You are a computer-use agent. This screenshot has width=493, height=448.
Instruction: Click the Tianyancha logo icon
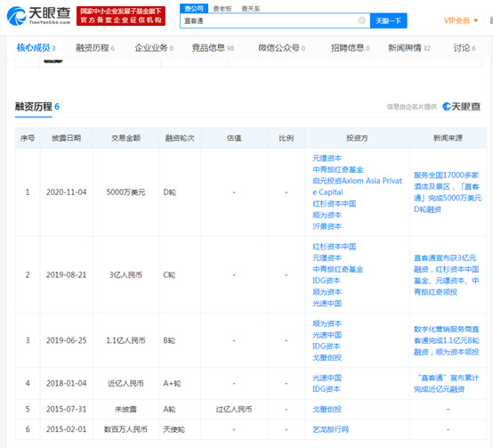(x=16, y=16)
